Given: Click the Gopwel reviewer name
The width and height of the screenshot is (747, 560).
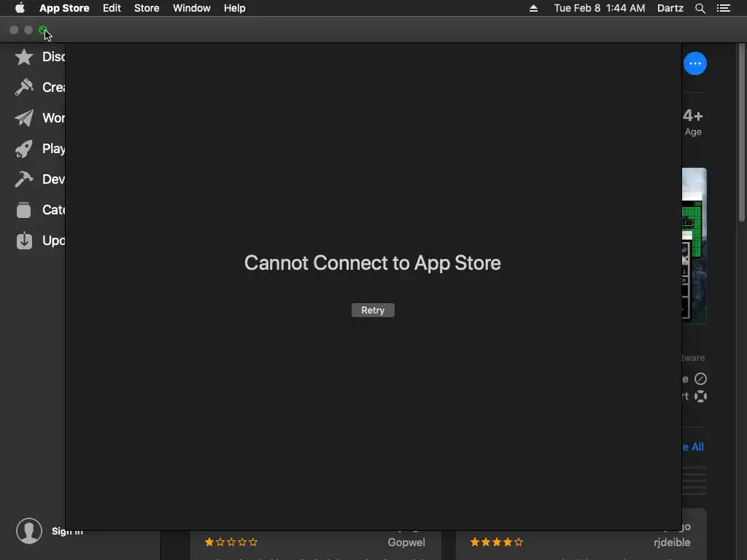Looking at the screenshot, I should (406, 542).
